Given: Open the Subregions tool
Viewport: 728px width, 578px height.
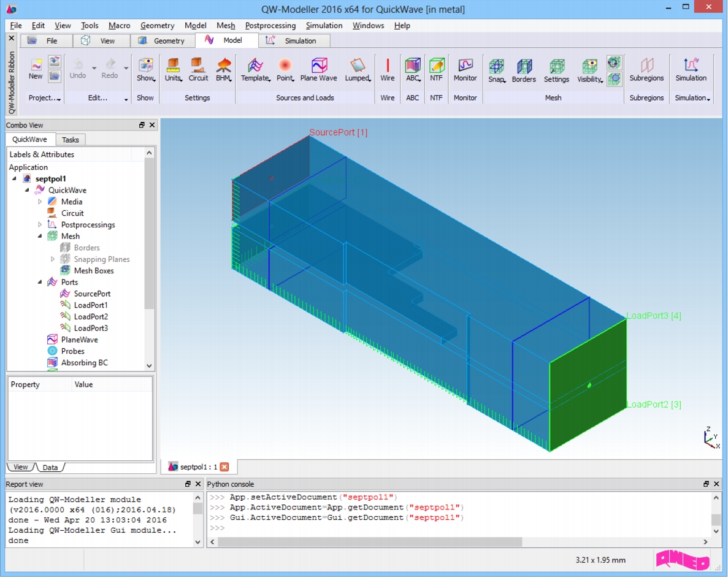Looking at the screenshot, I should point(646,70).
